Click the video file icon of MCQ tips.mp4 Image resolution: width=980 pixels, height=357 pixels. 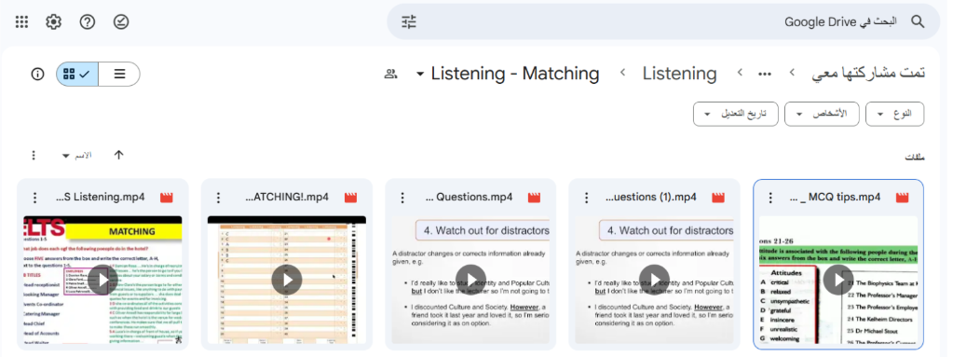(902, 198)
